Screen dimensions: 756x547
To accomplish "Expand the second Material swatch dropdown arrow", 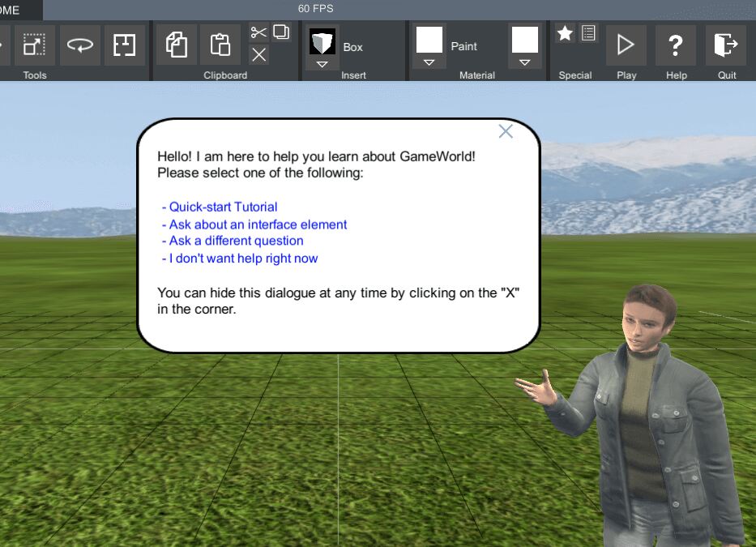I will point(525,62).
